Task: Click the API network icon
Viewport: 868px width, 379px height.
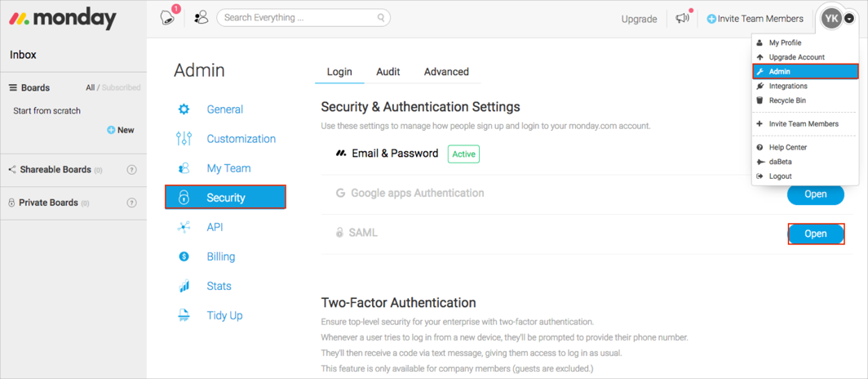Action: (x=184, y=227)
